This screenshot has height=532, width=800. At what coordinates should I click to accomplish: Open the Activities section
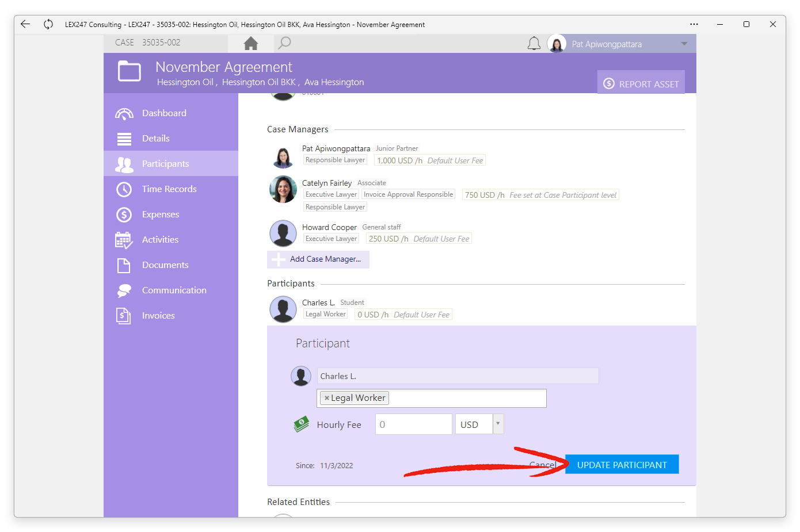171,240
